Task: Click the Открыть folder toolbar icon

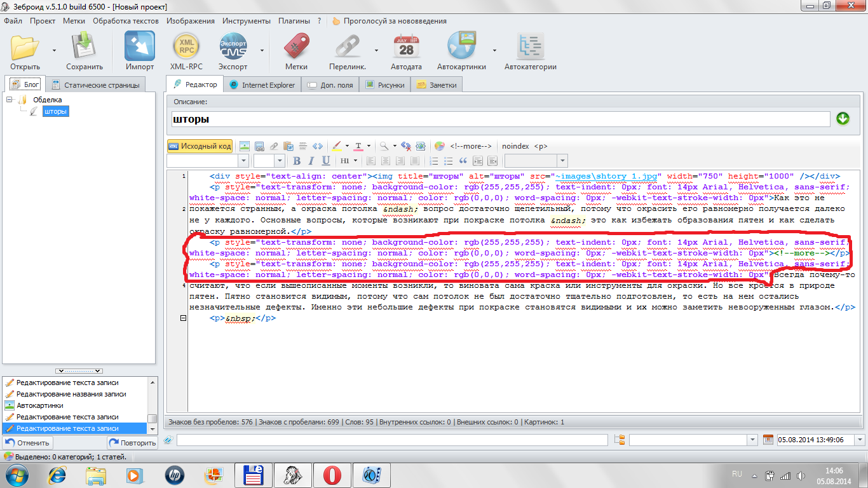Action: [25, 47]
